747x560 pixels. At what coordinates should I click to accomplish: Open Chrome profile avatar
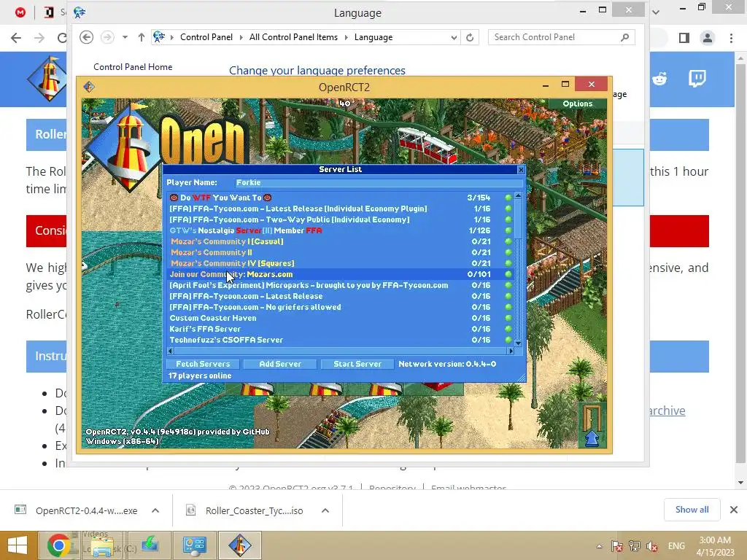click(x=708, y=38)
